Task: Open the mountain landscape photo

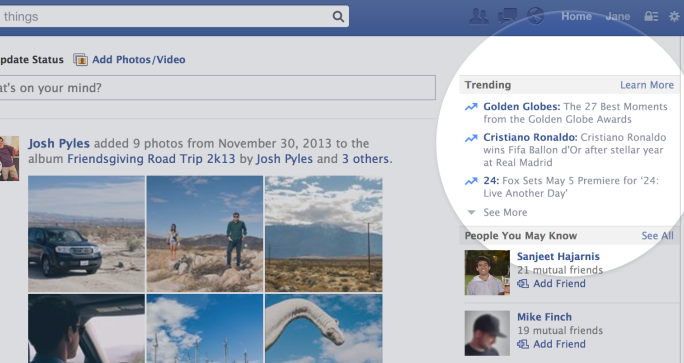Action: [324, 234]
